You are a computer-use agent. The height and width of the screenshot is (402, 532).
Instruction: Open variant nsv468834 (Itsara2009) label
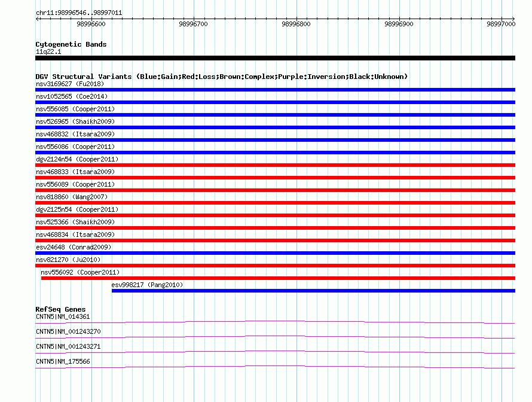coord(75,234)
